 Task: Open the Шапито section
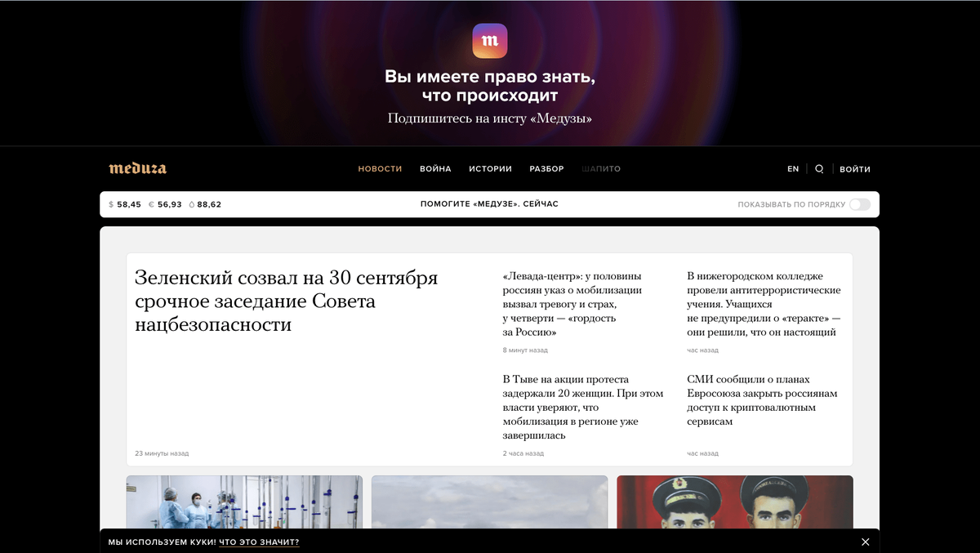[x=601, y=169]
